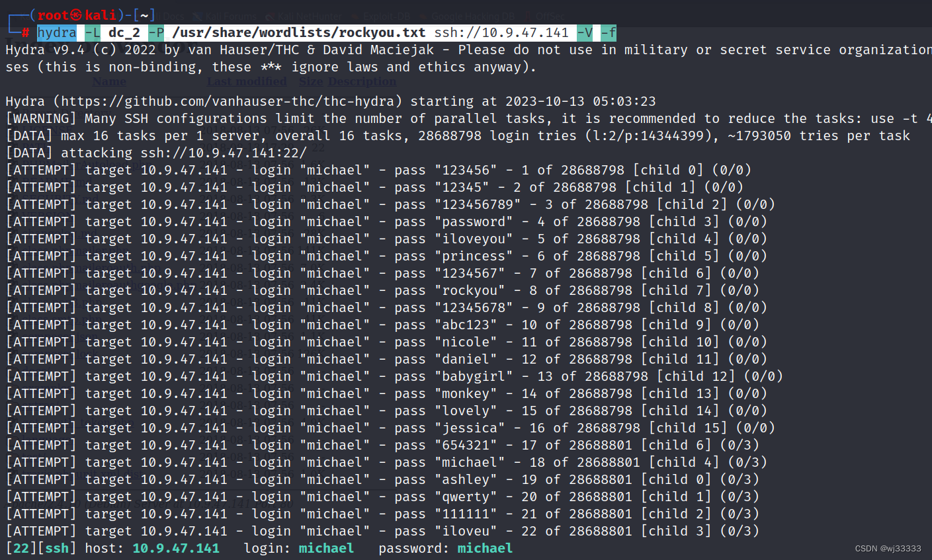Image resolution: width=932 pixels, height=560 pixels.
Task: Click root in the shell prompt
Action: coord(53,15)
